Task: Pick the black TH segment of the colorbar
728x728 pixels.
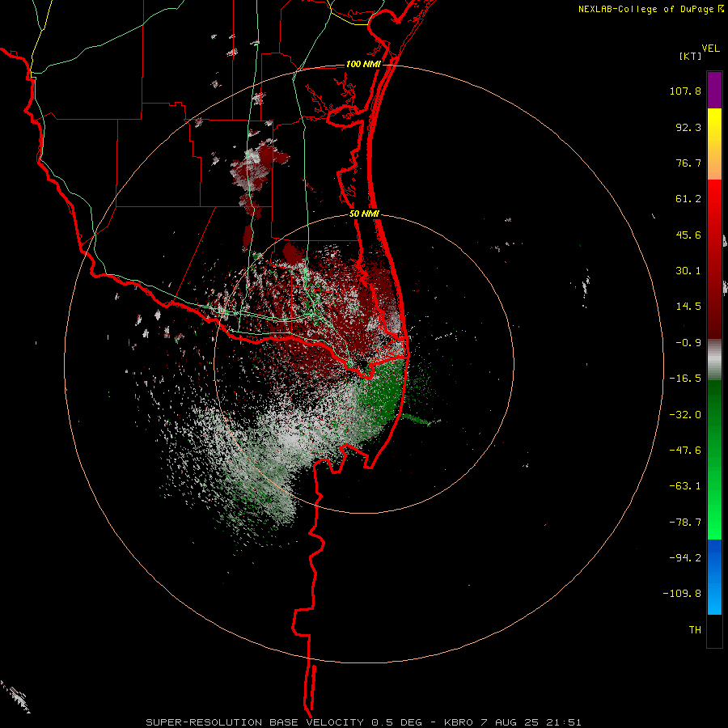Action: coord(714,631)
